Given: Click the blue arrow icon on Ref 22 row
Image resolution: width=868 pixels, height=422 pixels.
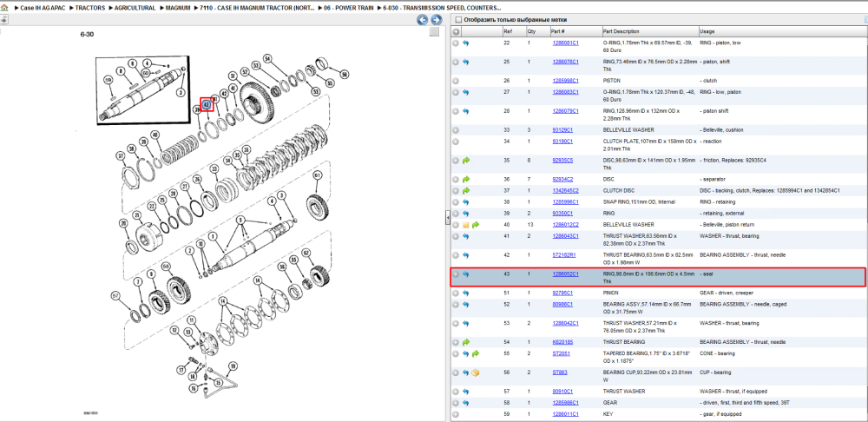Looking at the screenshot, I should [465, 43].
